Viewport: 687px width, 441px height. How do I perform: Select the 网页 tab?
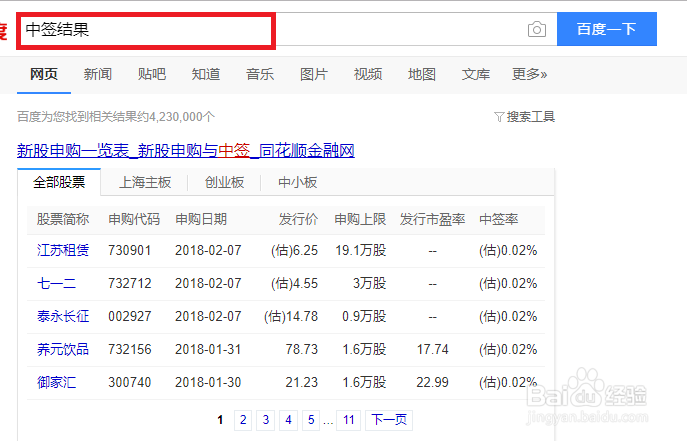44,74
